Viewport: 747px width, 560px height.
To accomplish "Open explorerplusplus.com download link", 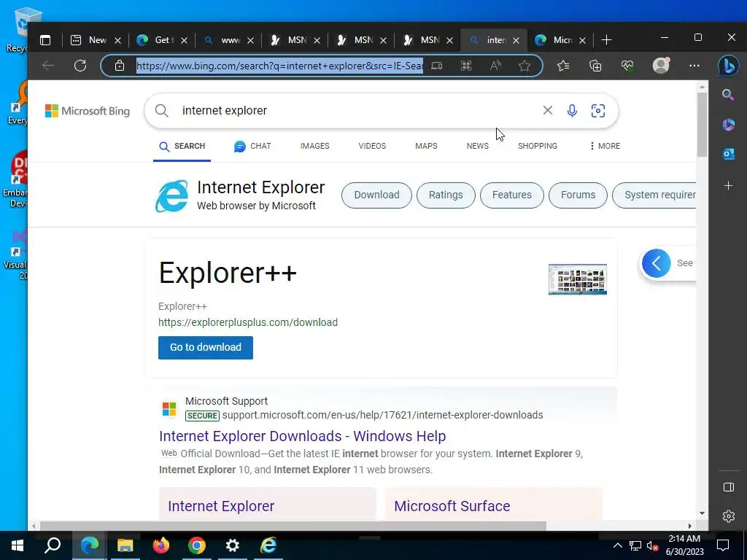I will [248, 322].
